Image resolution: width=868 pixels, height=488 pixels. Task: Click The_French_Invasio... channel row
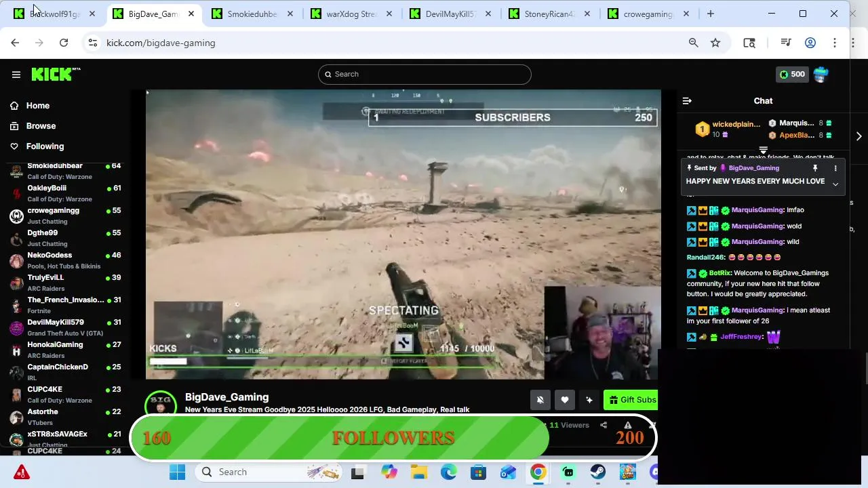click(65, 305)
